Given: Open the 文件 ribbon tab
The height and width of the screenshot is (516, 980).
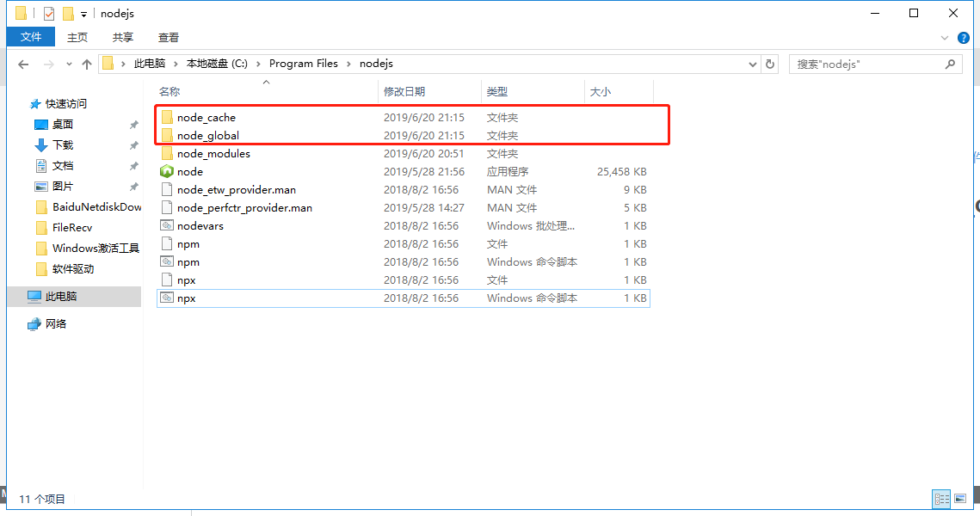Looking at the screenshot, I should click(31, 37).
